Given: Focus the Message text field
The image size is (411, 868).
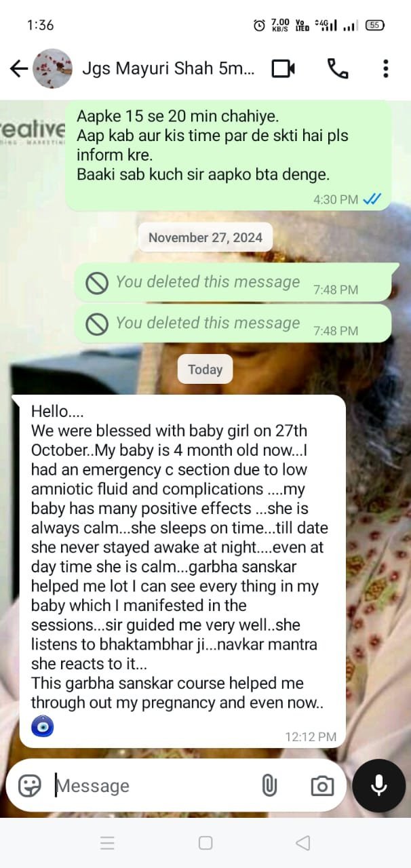Looking at the screenshot, I should click(x=153, y=785).
